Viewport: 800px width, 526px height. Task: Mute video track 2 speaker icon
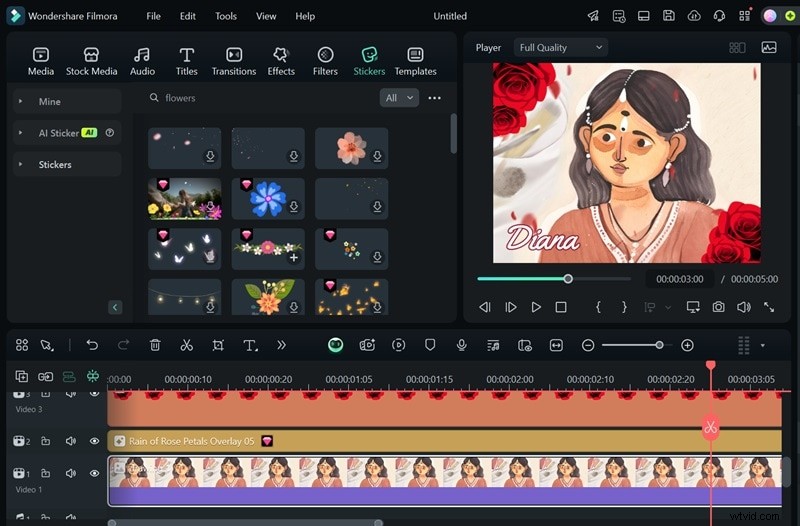pyautogui.click(x=71, y=441)
